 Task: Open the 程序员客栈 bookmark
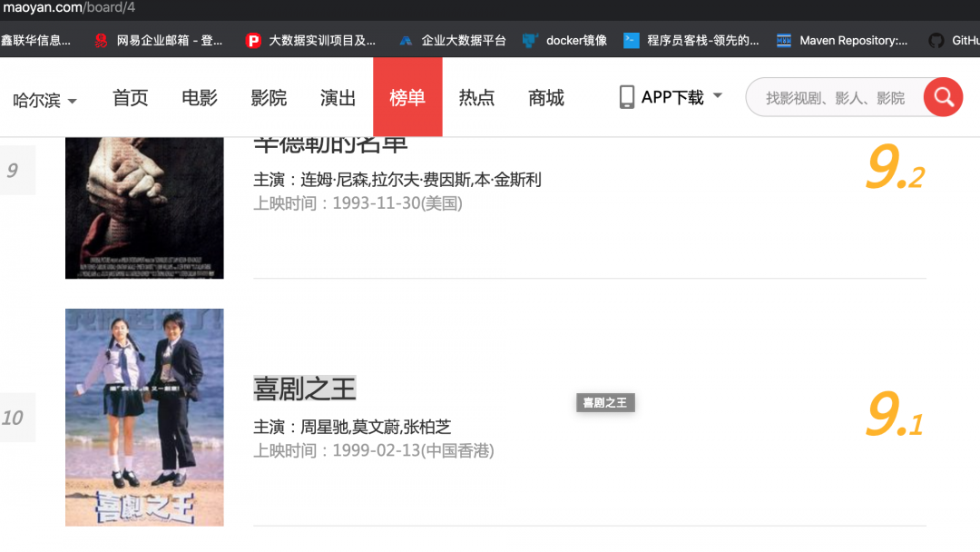[691, 41]
